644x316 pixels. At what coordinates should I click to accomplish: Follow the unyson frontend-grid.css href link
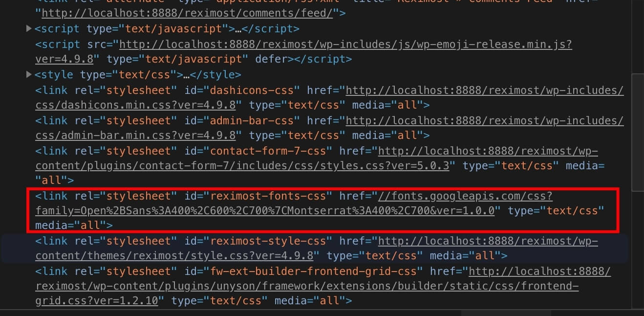tap(322, 286)
